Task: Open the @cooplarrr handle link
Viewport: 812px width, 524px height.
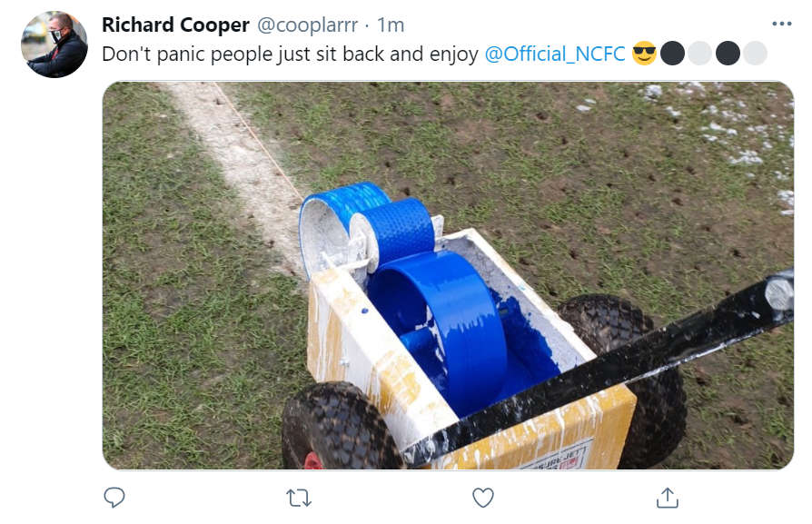Action: tap(307, 25)
